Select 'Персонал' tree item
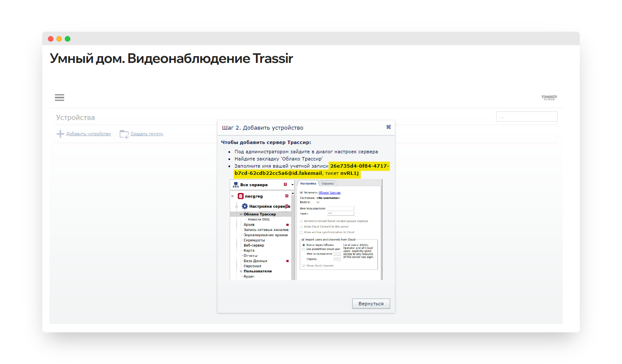 (x=253, y=266)
